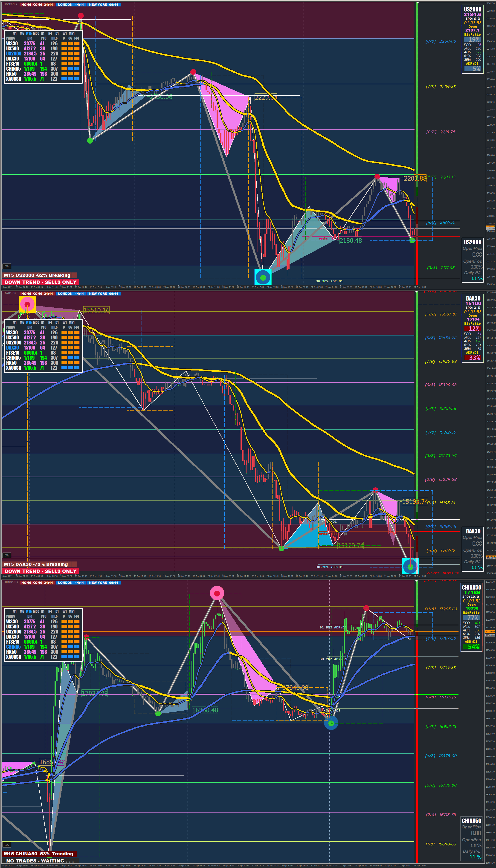Viewport: 496px width, 868px height.
Task: Click HK50 pair in the CHINA50 chart's pairs panel
Action: [x=11, y=652]
